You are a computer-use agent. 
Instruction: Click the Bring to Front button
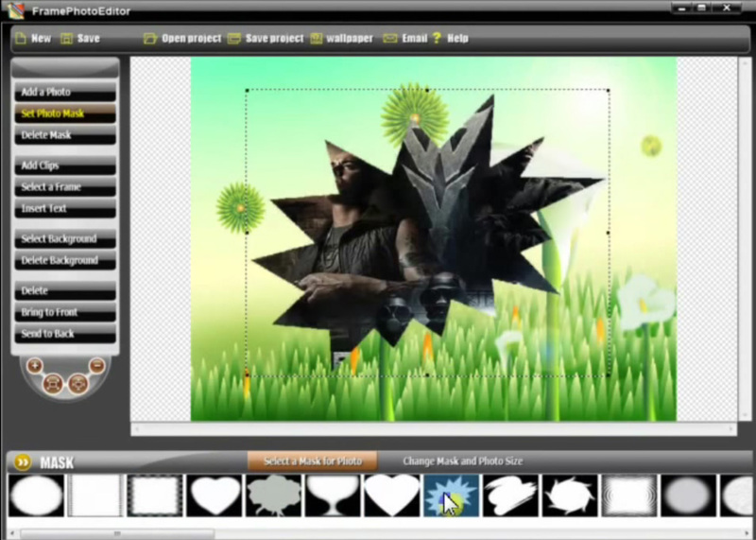point(64,312)
